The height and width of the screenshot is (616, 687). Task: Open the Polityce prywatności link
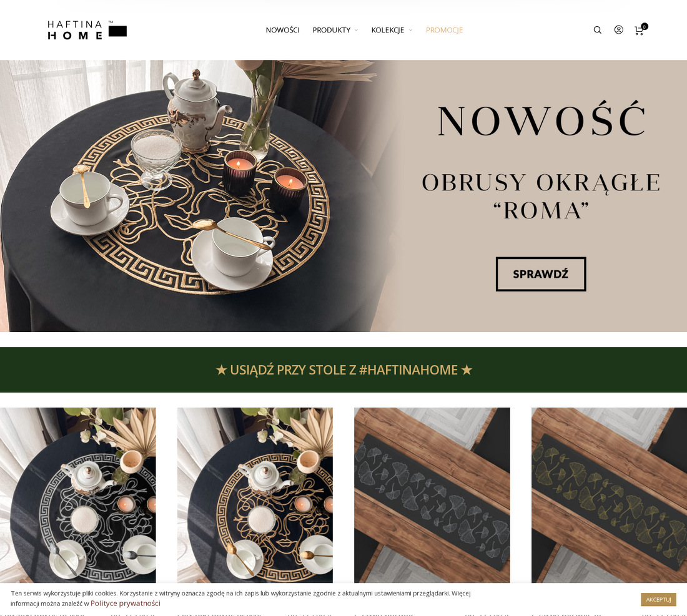pyautogui.click(x=126, y=604)
